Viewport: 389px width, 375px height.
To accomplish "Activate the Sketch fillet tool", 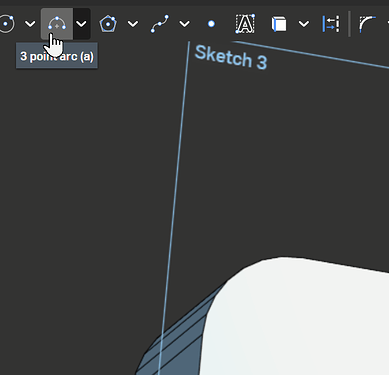I will pos(367,24).
